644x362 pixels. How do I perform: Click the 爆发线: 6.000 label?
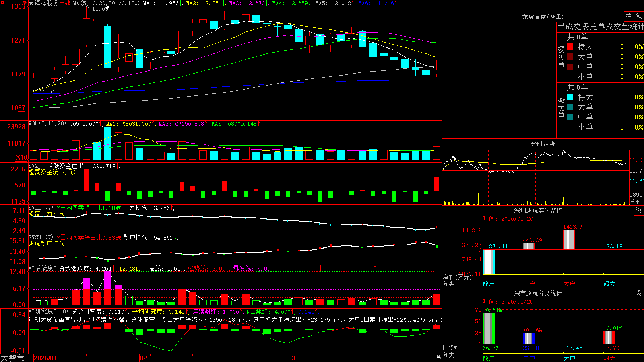[x=254, y=269]
